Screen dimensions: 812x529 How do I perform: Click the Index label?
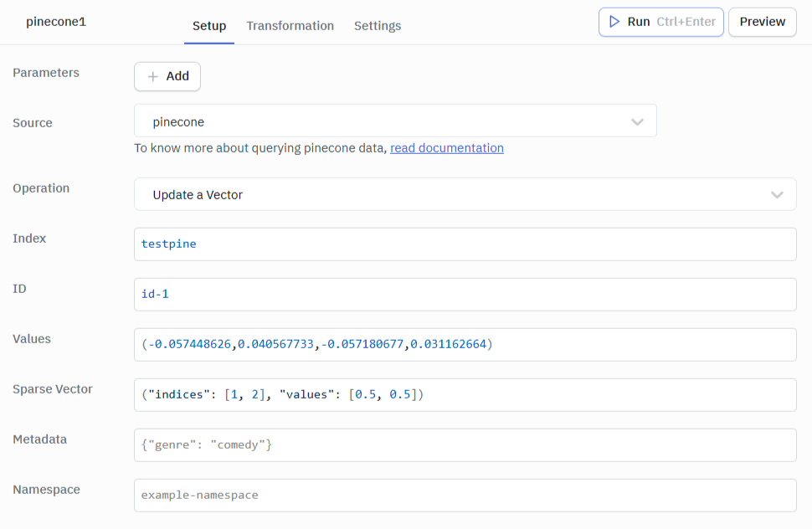tap(29, 238)
